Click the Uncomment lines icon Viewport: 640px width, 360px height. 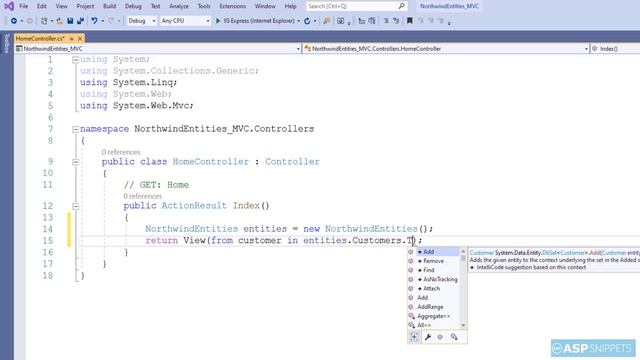[396, 21]
